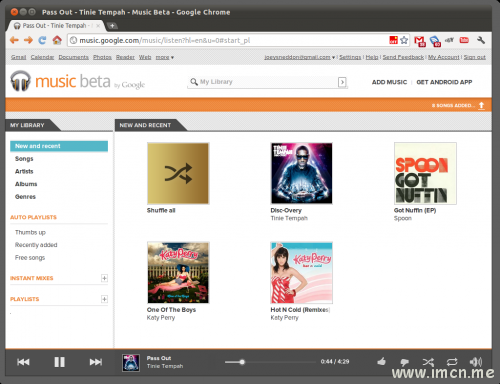Click the Shuffle all gold tile

(178, 173)
